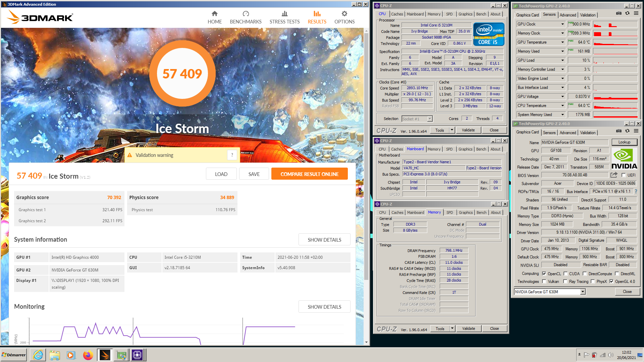Toggle the CUDA checkbox
The width and height of the screenshot is (644, 362).
point(566,274)
